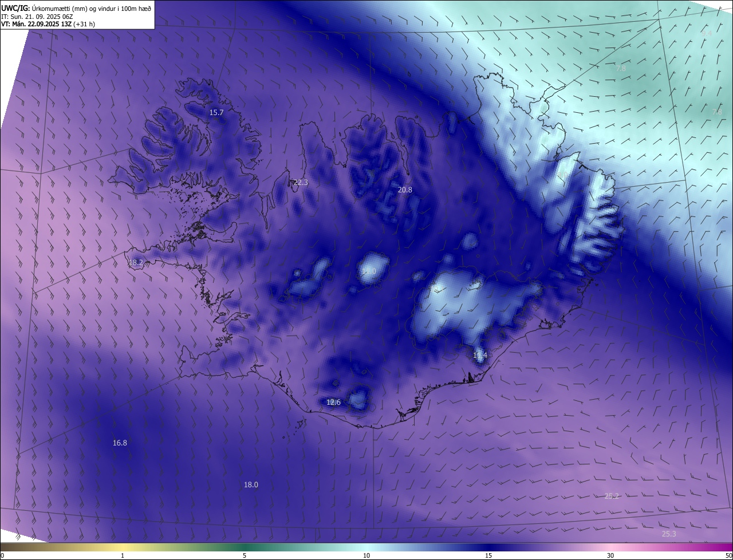Click the 25.3 value at the bottom right
Viewport: 733px width, 560px height.
(669, 534)
